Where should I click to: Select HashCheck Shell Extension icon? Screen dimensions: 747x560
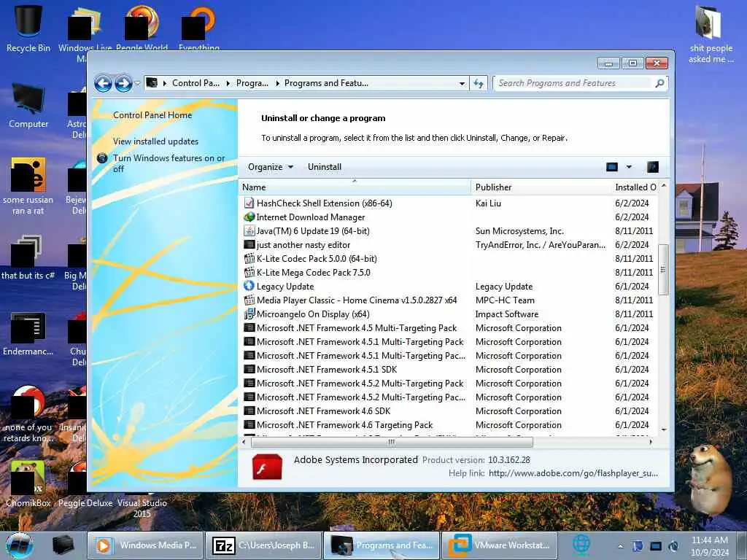[249, 203]
